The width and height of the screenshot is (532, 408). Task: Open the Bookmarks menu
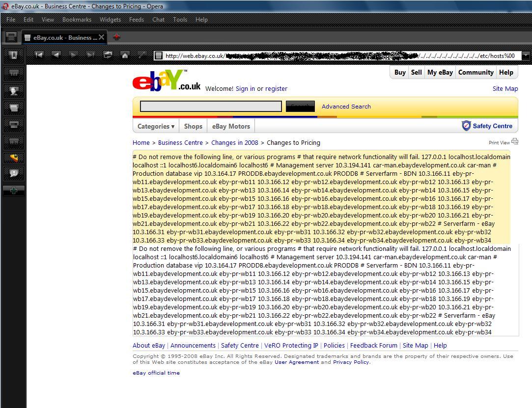(77, 20)
